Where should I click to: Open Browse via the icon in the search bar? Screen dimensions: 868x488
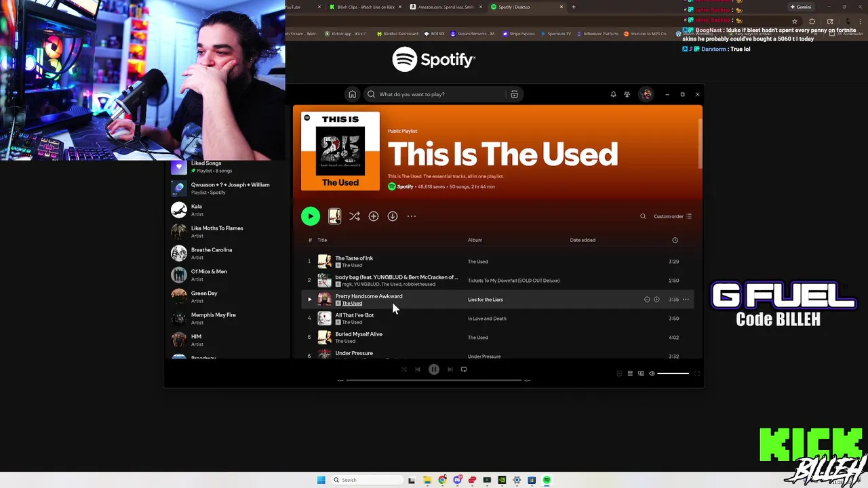click(514, 94)
